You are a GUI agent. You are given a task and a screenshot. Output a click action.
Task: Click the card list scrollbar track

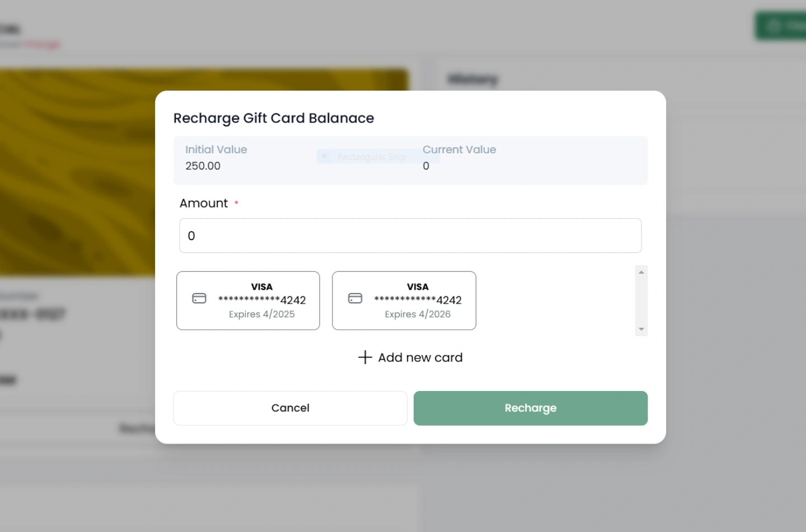click(641, 301)
